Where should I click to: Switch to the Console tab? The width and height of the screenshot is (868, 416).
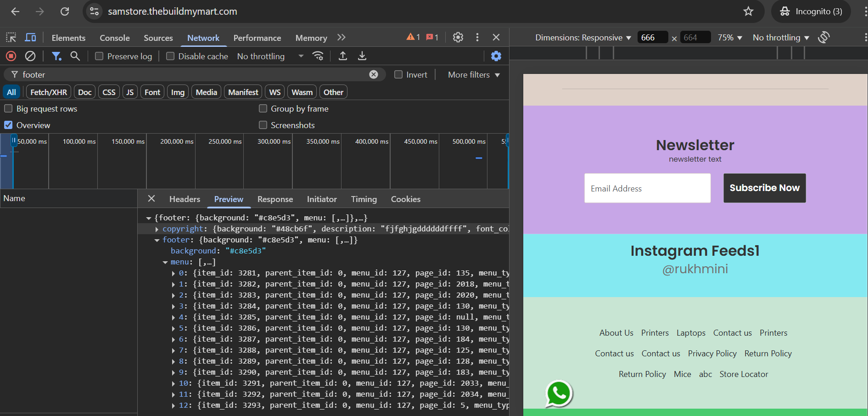click(x=115, y=38)
